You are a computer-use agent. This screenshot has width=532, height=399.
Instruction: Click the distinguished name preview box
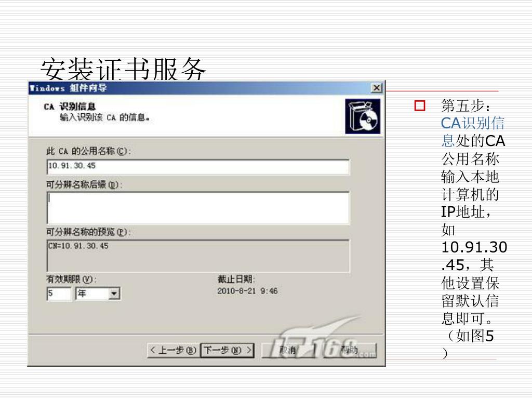click(198, 256)
